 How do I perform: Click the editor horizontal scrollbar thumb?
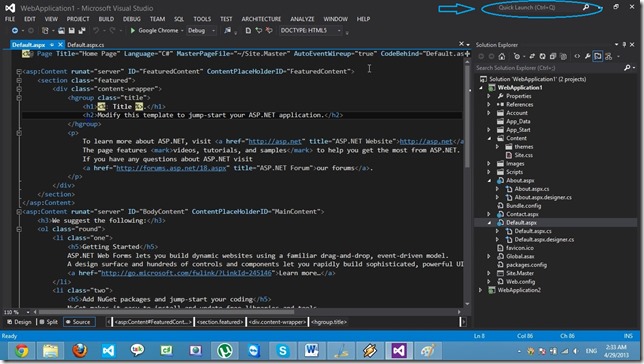click(x=166, y=312)
